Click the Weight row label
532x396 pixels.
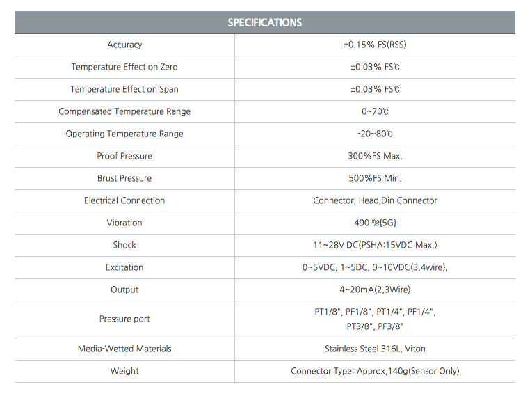coord(124,371)
